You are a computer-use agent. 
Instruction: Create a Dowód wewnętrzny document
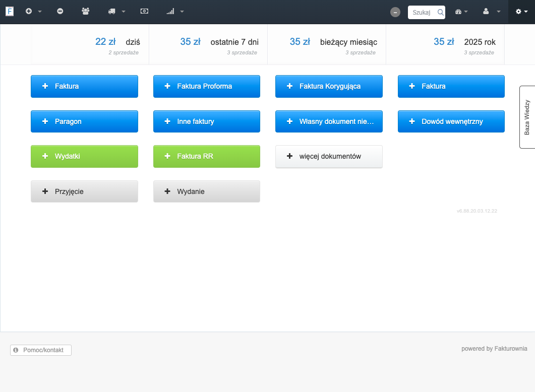click(451, 121)
